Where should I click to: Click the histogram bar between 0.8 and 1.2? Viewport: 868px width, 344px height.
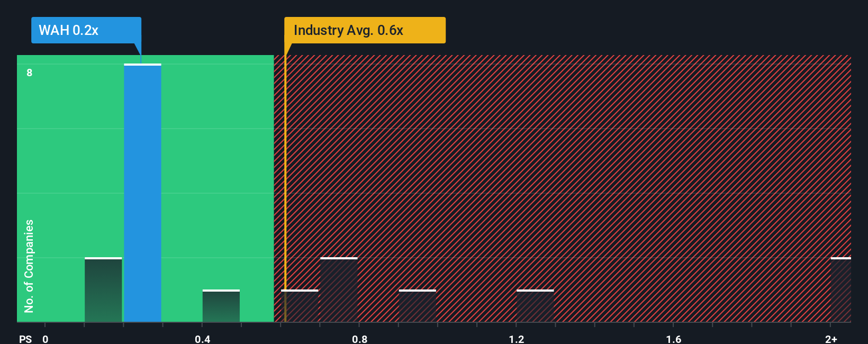pyautogui.click(x=417, y=306)
